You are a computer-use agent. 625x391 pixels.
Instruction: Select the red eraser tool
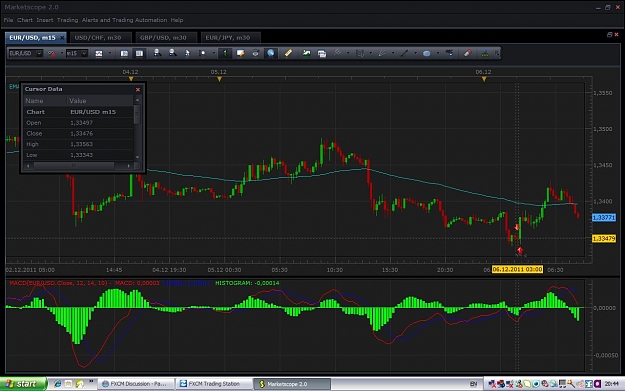(468, 53)
